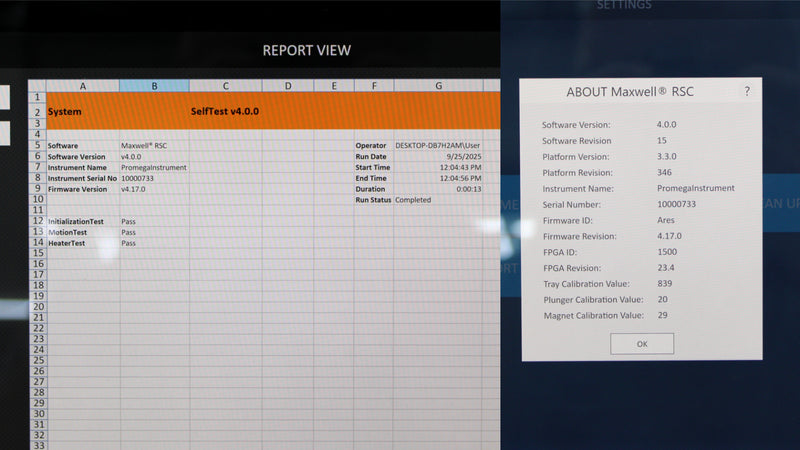Open help with the question mark icon
Viewport: 800px width, 450px height.
[746, 92]
